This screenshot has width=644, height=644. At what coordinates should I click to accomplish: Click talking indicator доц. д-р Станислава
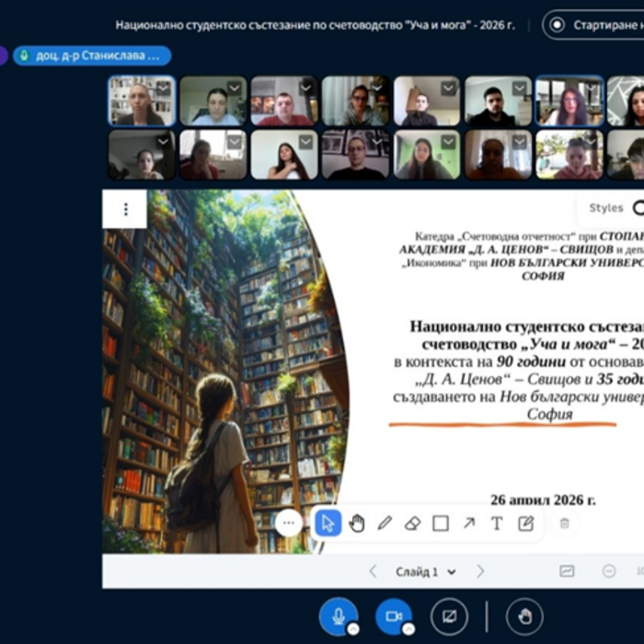(92, 56)
